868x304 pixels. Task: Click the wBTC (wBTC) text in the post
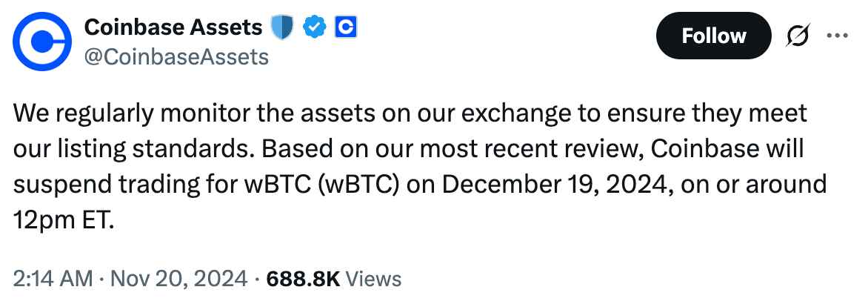(321, 185)
